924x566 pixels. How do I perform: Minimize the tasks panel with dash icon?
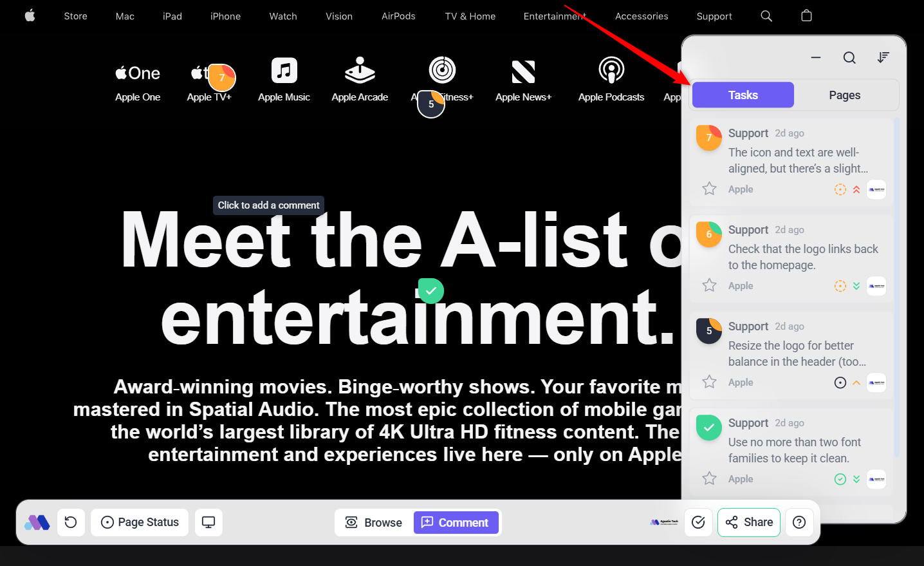tap(816, 58)
